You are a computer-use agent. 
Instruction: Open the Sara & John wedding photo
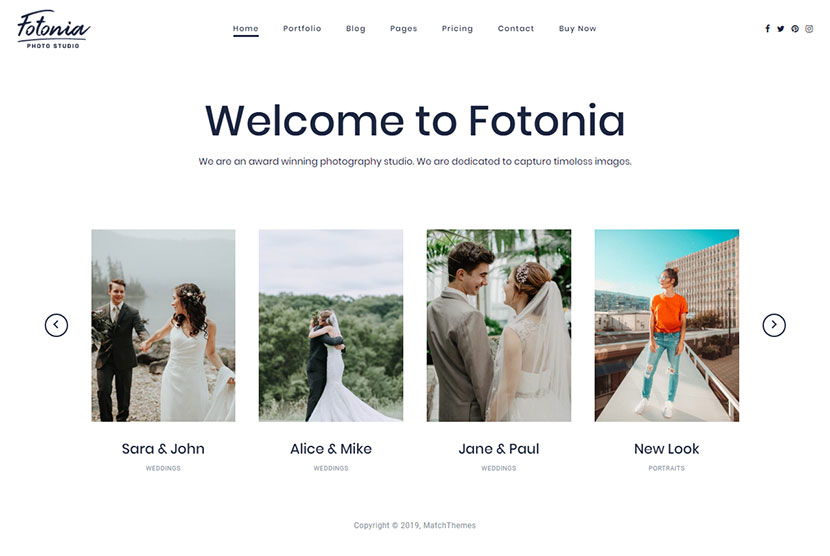(x=163, y=325)
